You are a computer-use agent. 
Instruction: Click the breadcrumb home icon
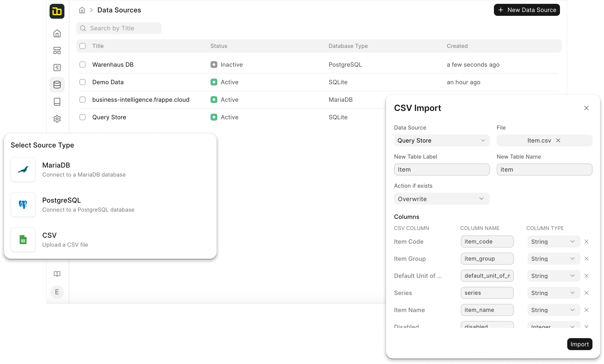tap(82, 10)
